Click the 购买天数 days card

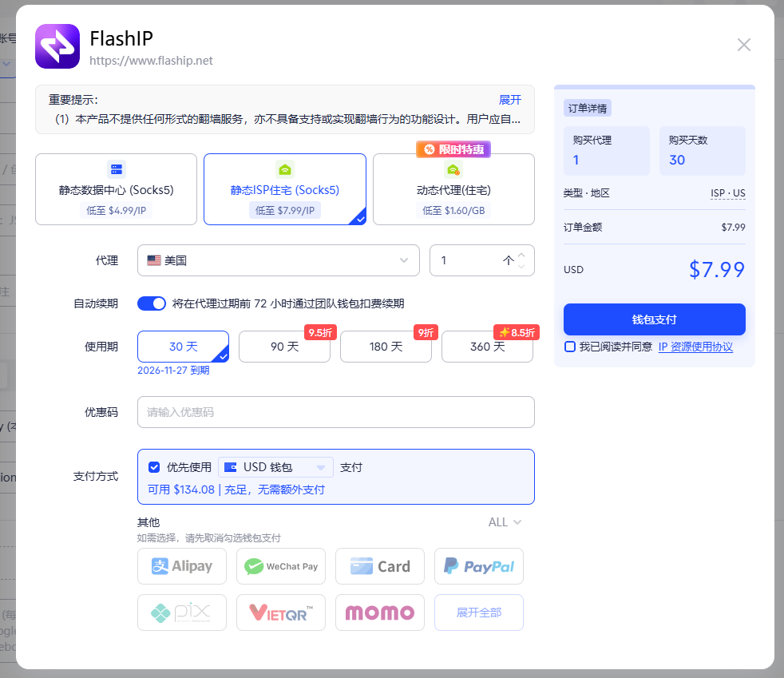click(x=703, y=150)
